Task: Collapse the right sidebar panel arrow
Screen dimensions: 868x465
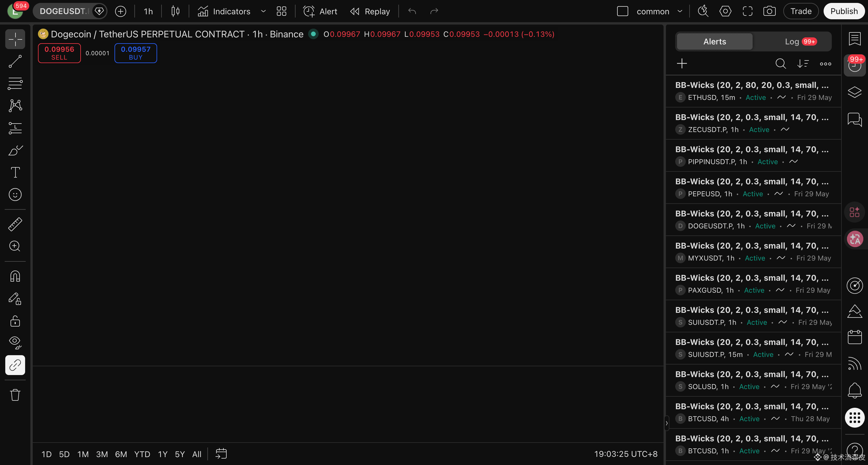Action: pos(666,423)
